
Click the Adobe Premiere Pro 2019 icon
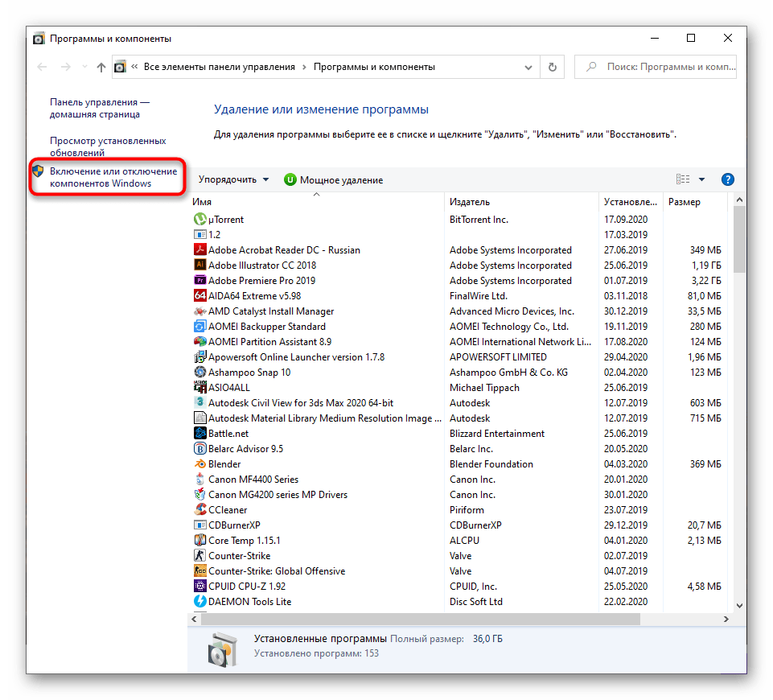199,280
